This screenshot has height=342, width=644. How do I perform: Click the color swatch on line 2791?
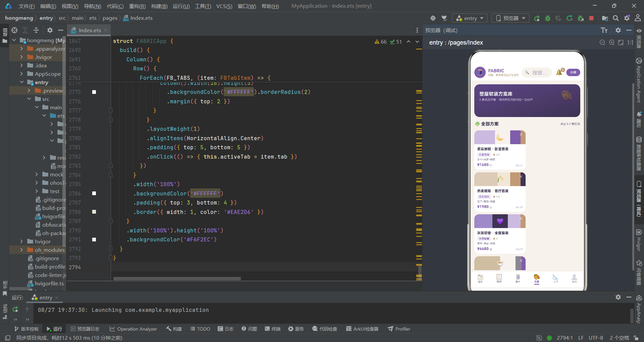click(x=94, y=239)
